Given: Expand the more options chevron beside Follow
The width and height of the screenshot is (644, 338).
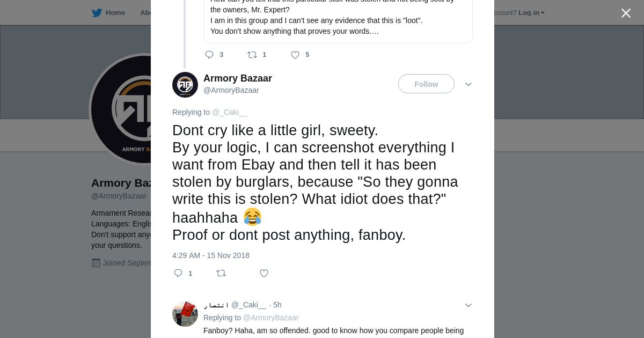Looking at the screenshot, I should point(469,84).
